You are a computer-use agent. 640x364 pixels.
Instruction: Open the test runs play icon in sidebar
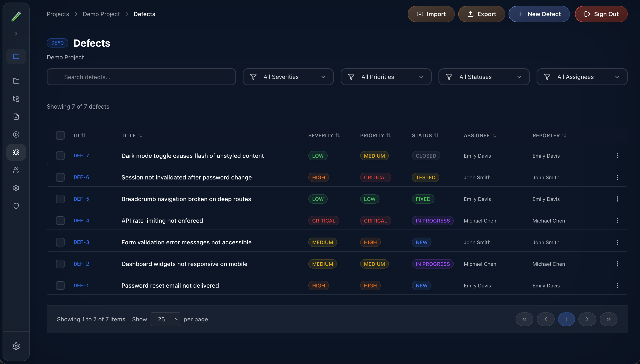tap(16, 134)
